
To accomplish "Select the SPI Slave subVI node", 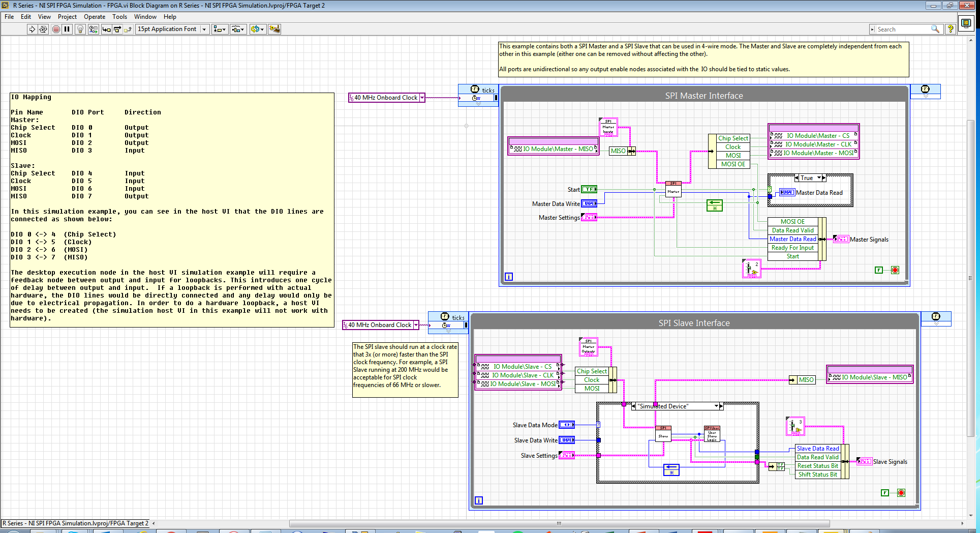I will [663, 434].
